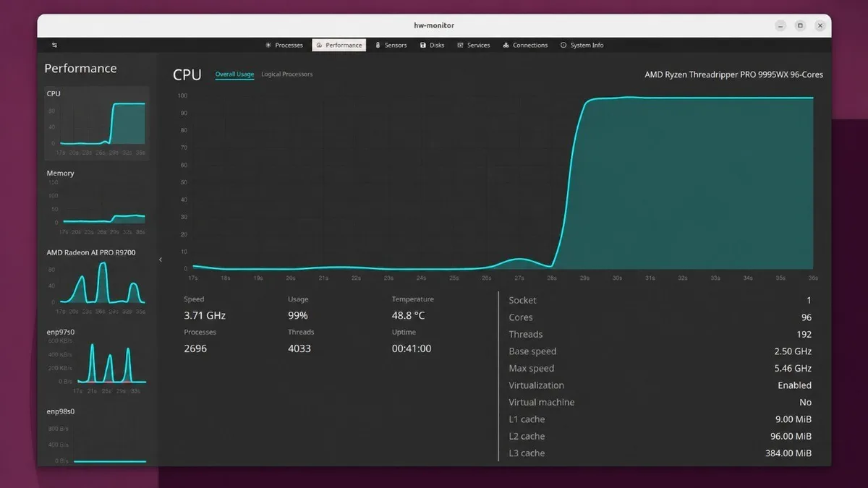Select the Memory graph in sidebar

[x=96, y=202]
